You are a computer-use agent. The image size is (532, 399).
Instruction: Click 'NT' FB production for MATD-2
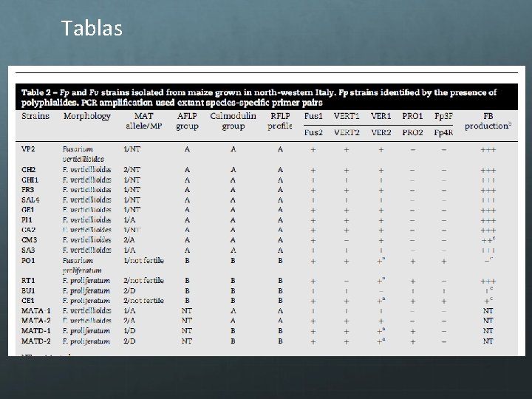[488, 341]
